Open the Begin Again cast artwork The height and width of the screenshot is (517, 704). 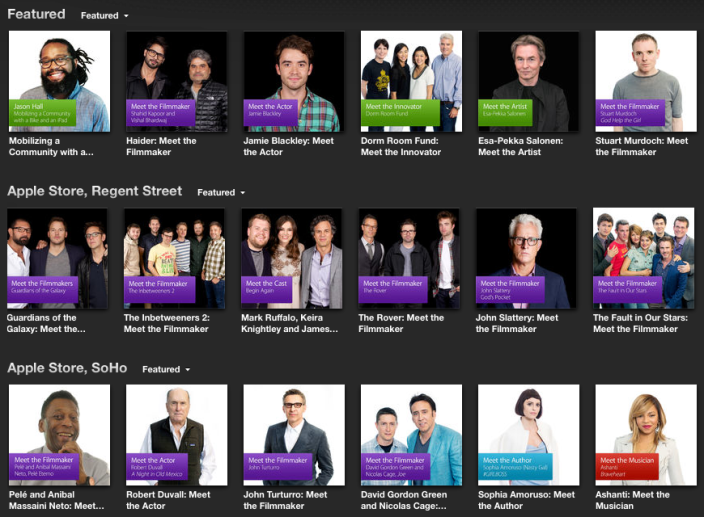292,258
